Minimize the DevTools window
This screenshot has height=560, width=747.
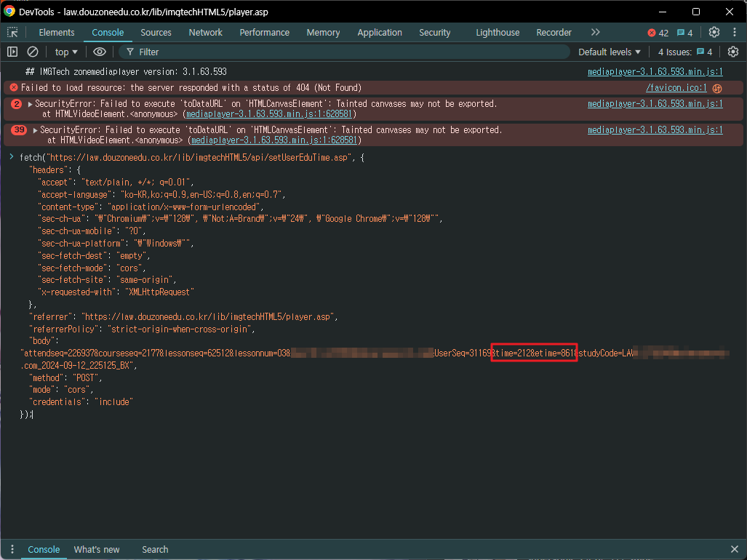tap(663, 12)
